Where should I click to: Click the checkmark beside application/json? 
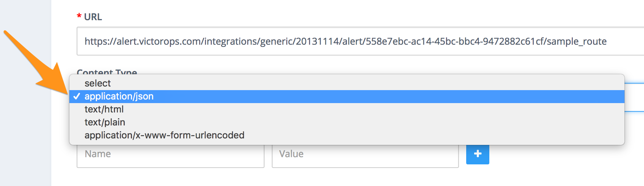[76, 96]
